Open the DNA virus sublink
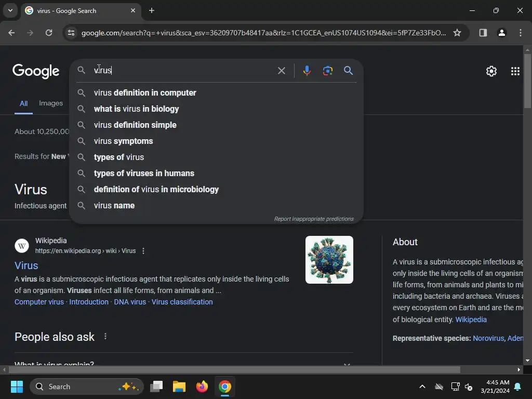 [x=130, y=302]
